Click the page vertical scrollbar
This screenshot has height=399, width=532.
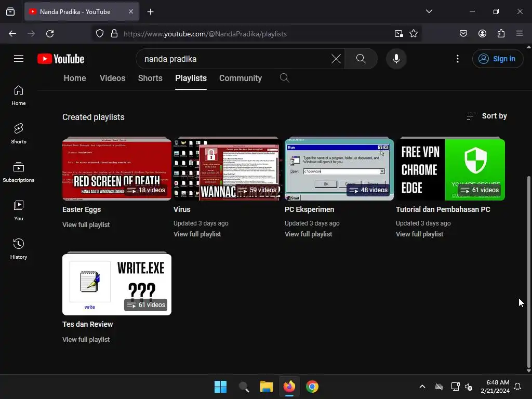pyautogui.click(x=528, y=271)
